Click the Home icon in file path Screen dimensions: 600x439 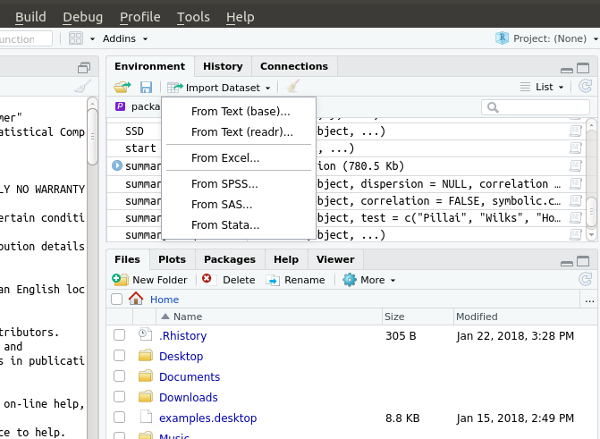click(136, 299)
